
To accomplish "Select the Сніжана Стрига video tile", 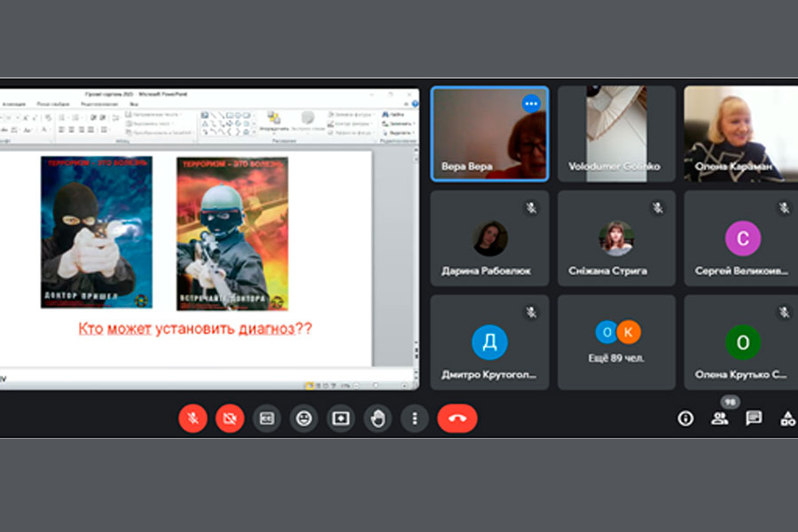I will coord(616,239).
